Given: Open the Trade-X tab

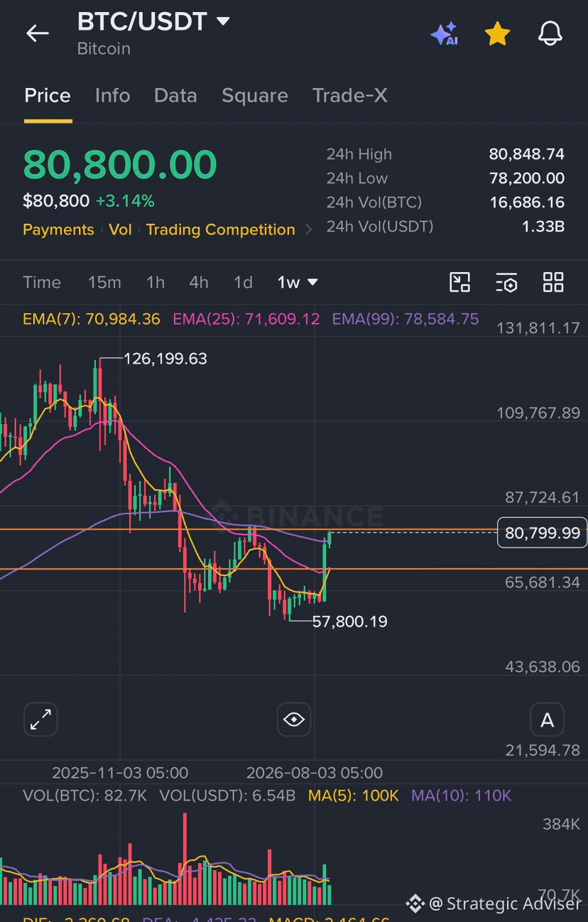Looking at the screenshot, I should [350, 95].
